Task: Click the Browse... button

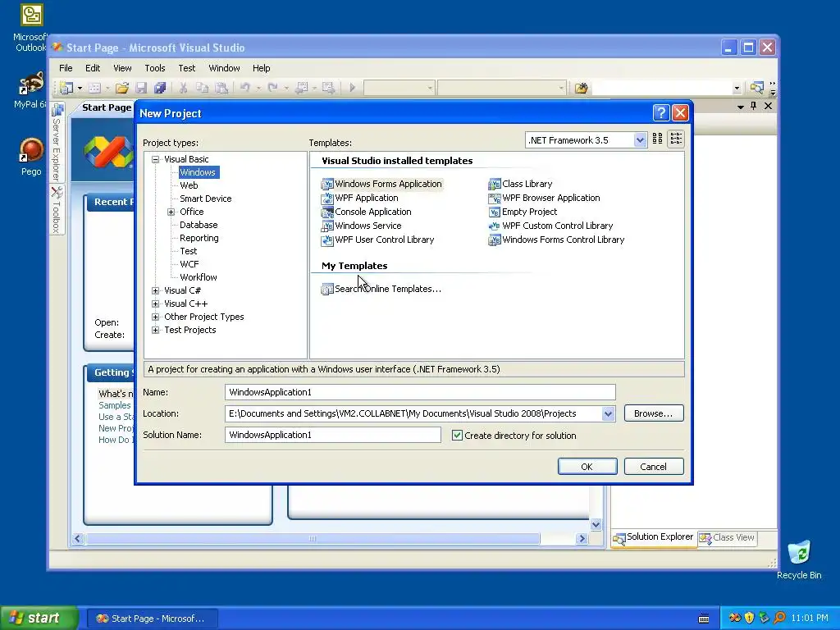Action: (654, 413)
